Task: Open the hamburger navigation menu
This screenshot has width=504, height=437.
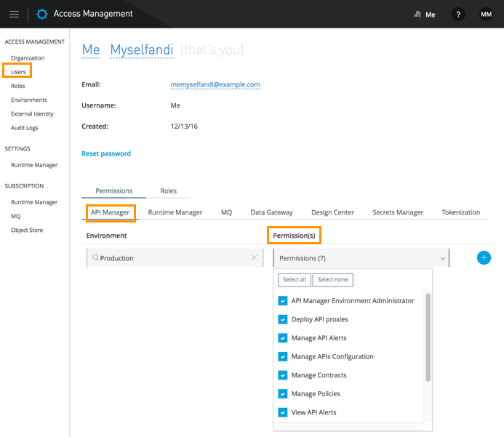Action: [x=14, y=14]
